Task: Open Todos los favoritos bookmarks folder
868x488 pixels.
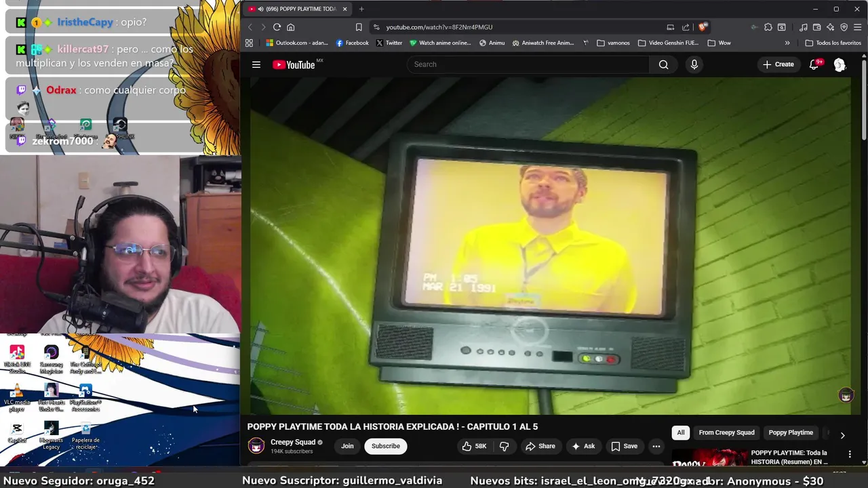Action: pyautogui.click(x=833, y=43)
